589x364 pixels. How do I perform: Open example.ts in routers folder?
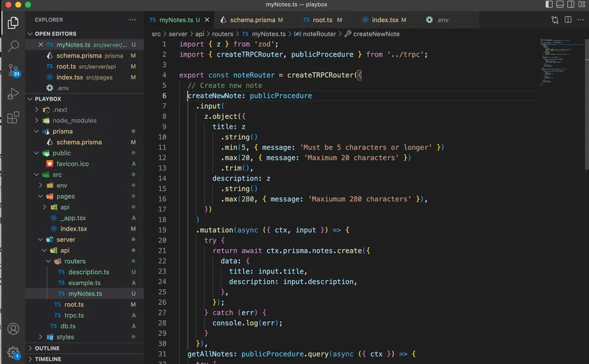pyautogui.click(x=84, y=283)
